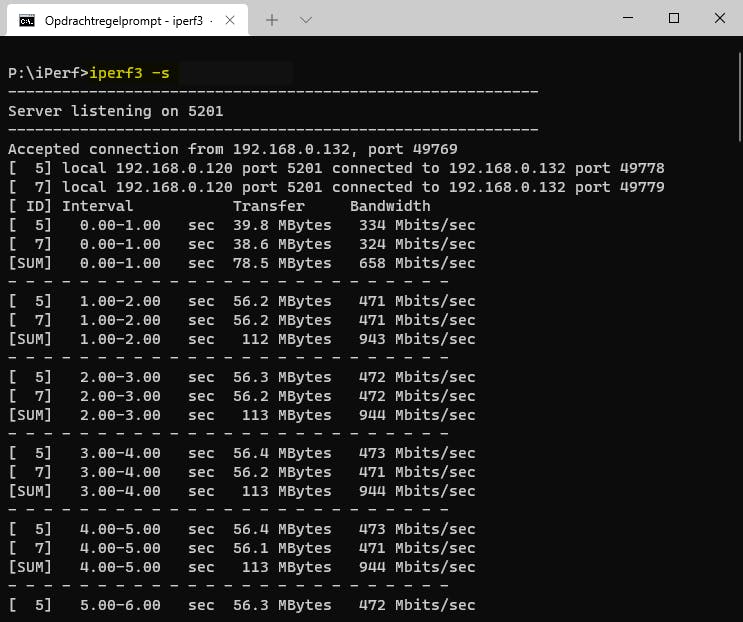
Task: Click the '5.00-6.00' interval row
Action: 242,605
